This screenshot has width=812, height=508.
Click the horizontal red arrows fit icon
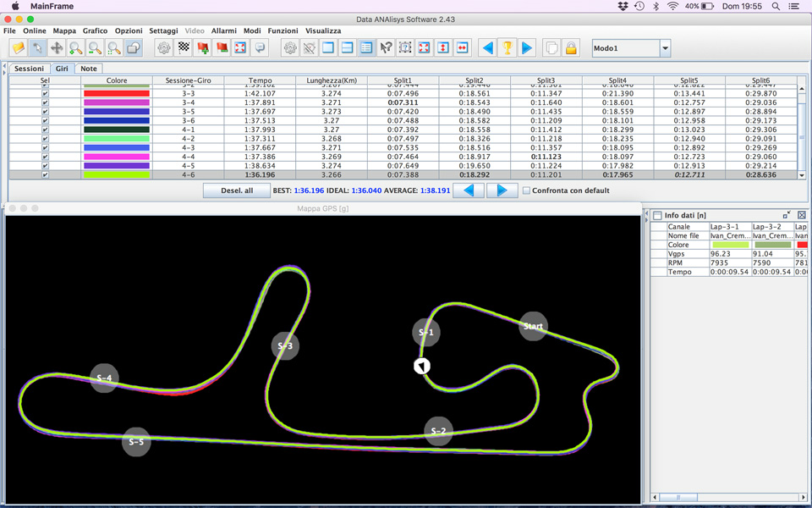coord(463,48)
